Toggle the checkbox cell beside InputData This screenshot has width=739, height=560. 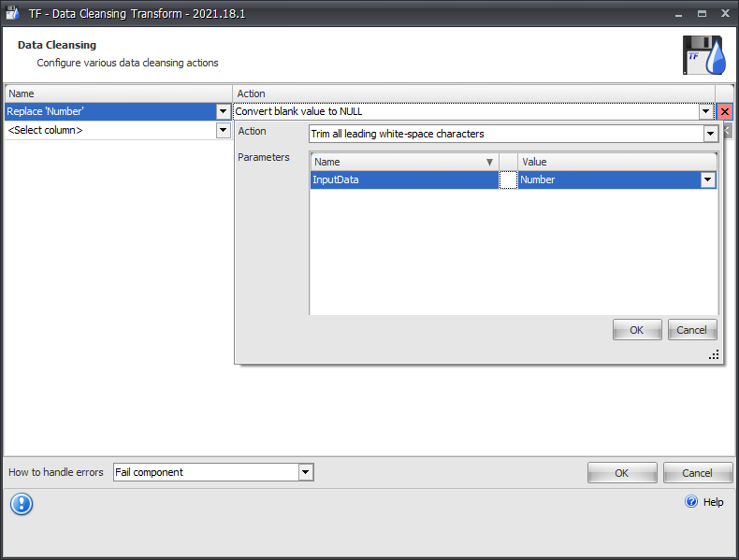point(508,179)
